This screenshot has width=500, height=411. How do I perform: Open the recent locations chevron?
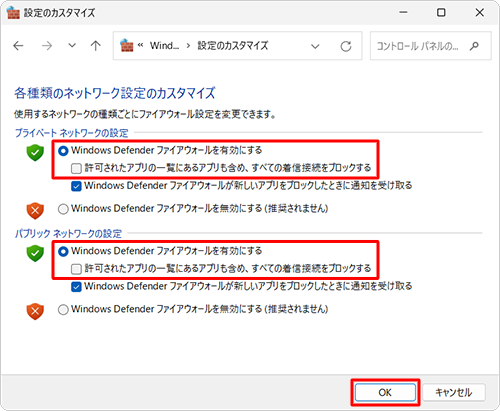click(72, 45)
